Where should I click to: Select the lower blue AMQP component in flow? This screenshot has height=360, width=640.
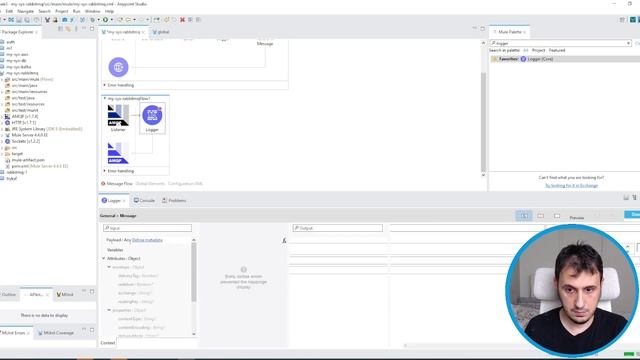tap(118, 153)
